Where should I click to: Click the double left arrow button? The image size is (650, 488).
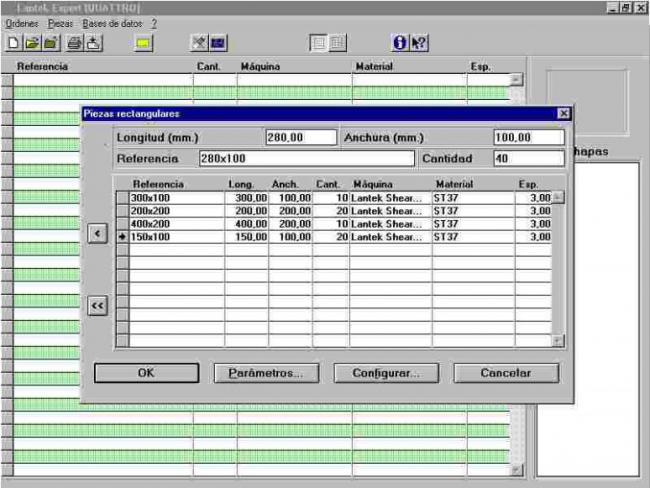coord(97,306)
